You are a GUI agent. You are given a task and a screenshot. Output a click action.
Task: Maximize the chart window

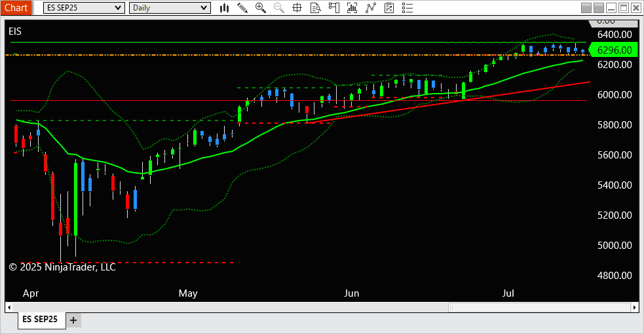624,8
